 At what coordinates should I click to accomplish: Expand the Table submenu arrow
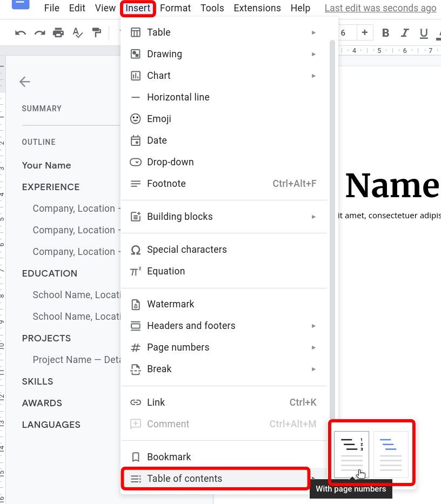314,32
